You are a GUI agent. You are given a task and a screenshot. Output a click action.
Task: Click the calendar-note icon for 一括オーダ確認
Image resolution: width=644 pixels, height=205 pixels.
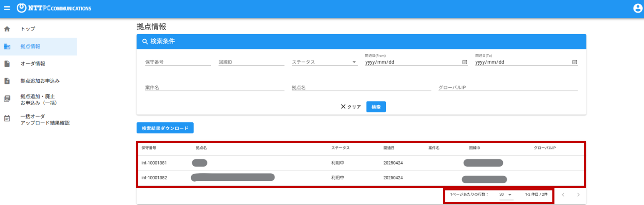tap(7, 119)
